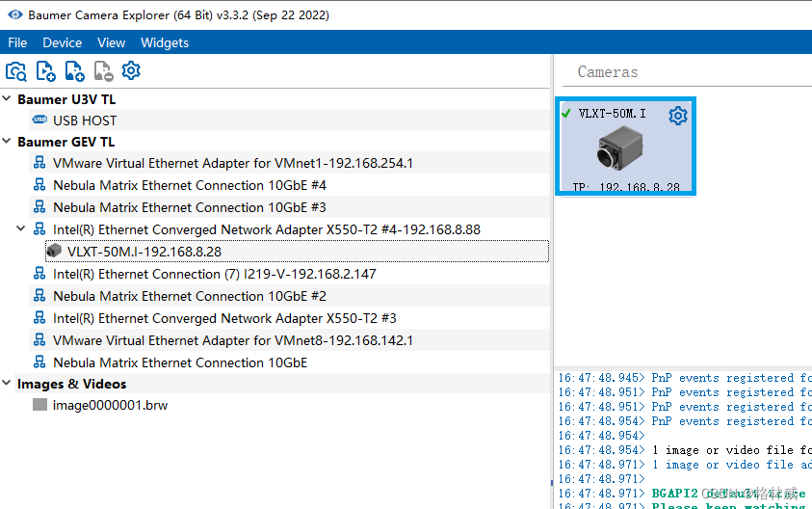Screen dimensions: 812x509
Task: Click the image0000001.brw file thumbnail icon
Action: point(39,404)
